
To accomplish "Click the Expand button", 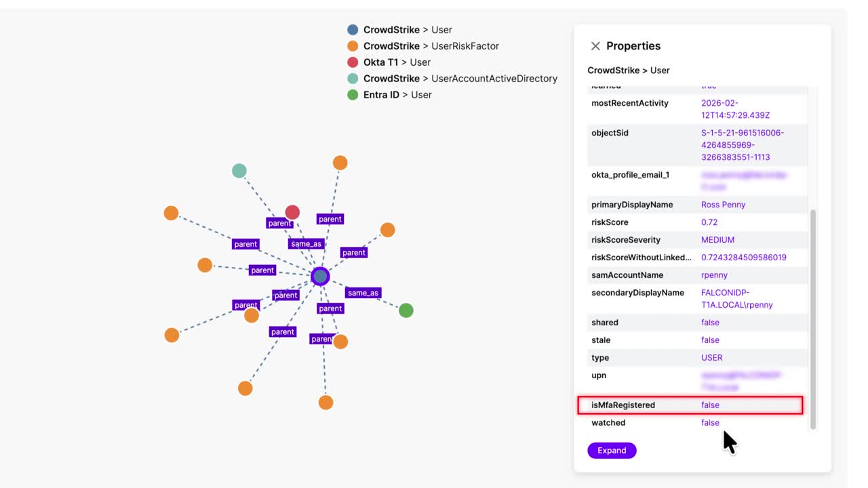I will click(612, 451).
